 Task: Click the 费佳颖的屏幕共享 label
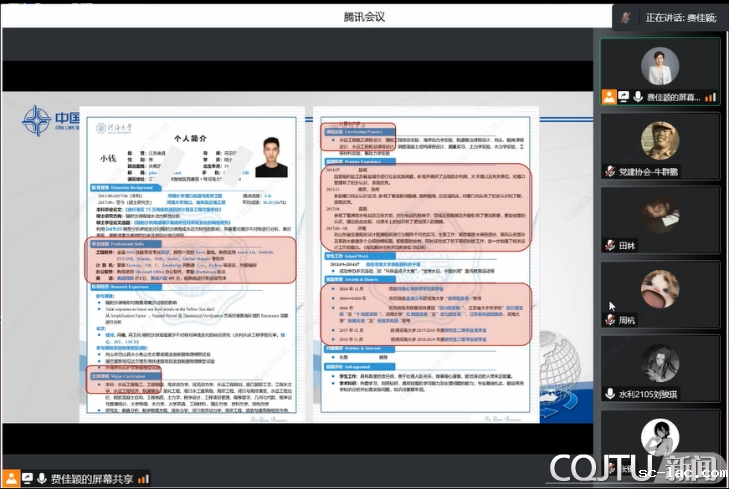point(92,479)
